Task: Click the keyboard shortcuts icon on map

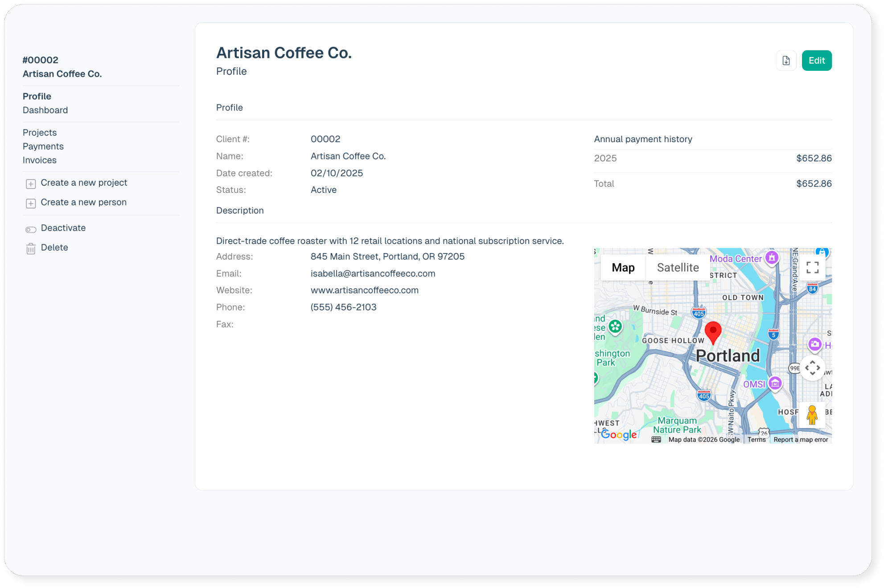Action: (656, 440)
